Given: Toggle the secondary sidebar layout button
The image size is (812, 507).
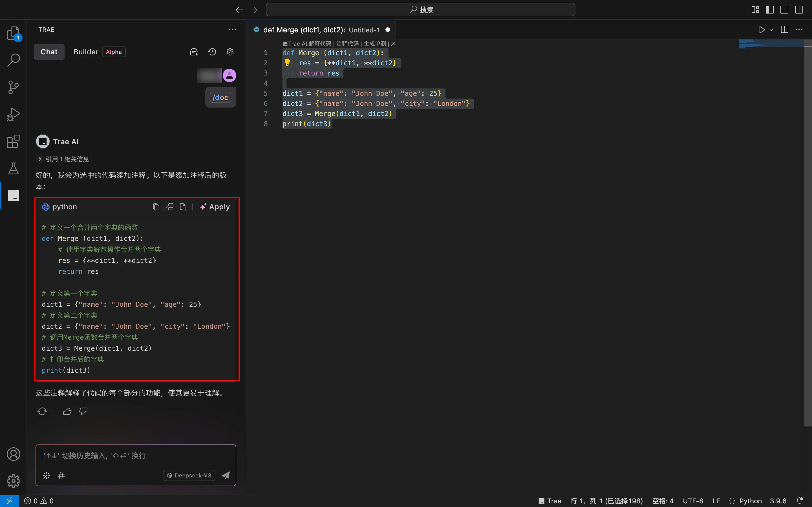Looking at the screenshot, I should click(799, 10).
